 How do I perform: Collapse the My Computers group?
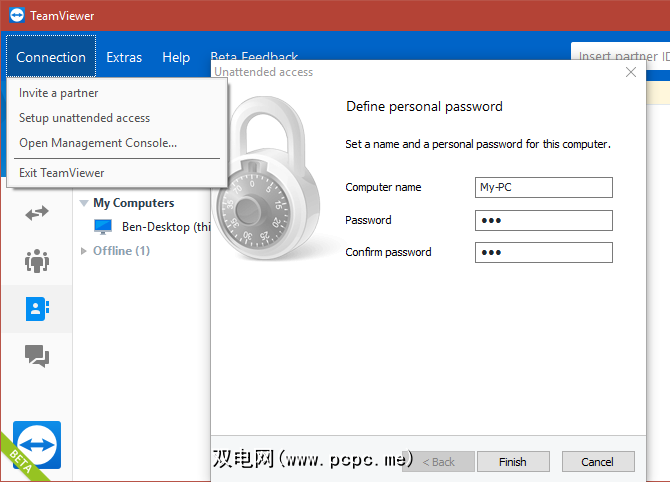point(84,203)
